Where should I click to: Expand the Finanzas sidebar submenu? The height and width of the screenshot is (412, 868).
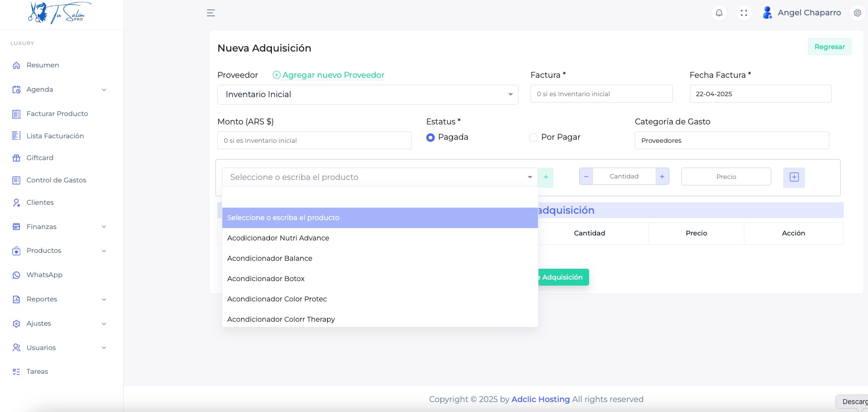coord(60,227)
